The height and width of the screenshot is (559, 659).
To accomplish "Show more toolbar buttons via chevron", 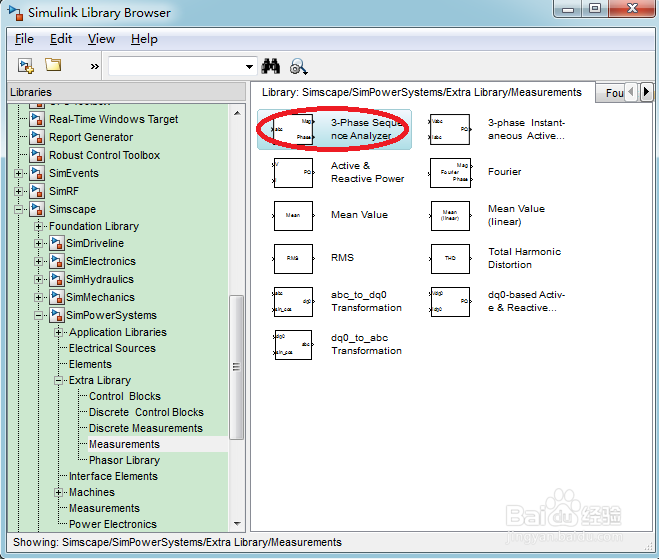I will pos(95,66).
